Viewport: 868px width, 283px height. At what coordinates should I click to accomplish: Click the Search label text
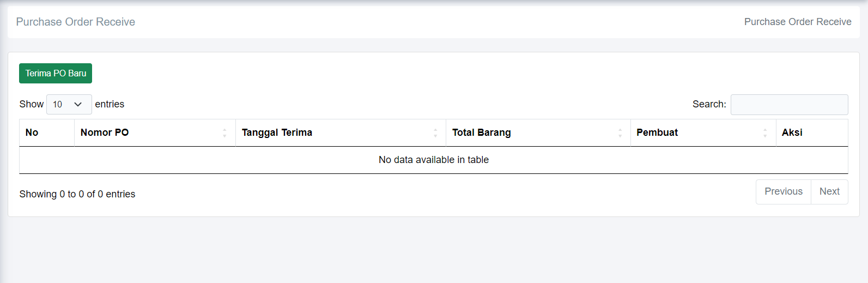click(x=709, y=104)
